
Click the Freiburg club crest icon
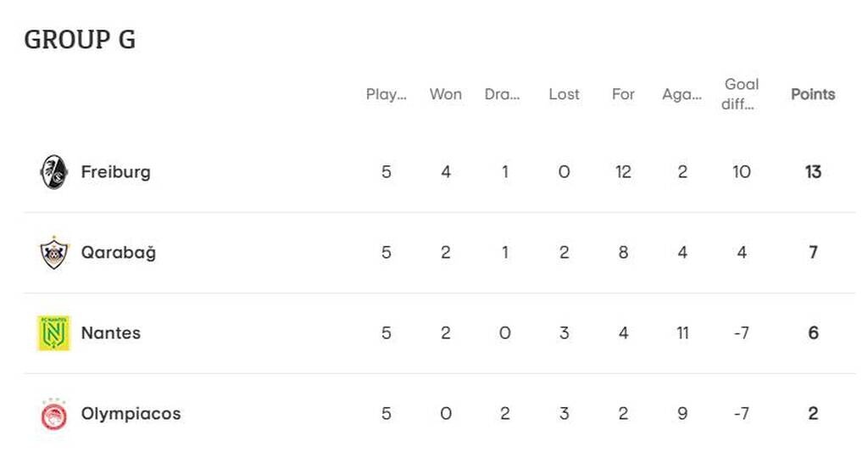pos(54,172)
